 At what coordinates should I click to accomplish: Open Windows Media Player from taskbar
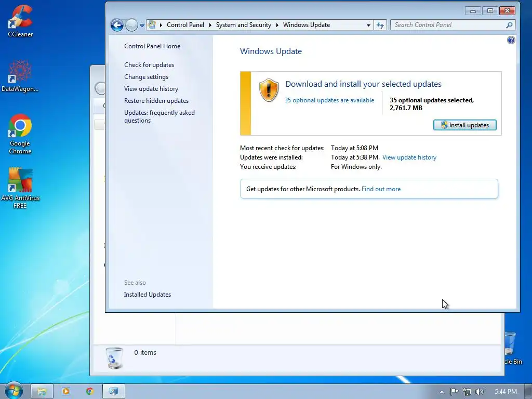66,392
